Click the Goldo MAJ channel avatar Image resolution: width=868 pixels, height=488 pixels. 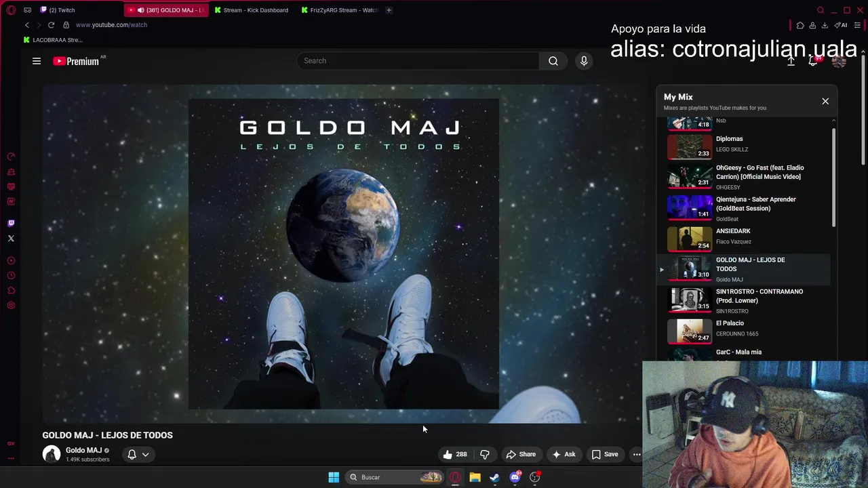coord(52,454)
